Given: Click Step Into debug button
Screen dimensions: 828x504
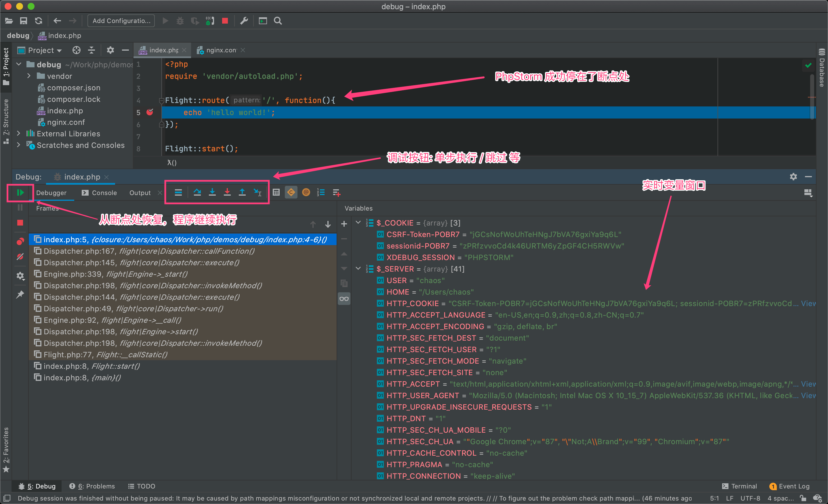Looking at the screenshot, I should (x=212, y=192).
